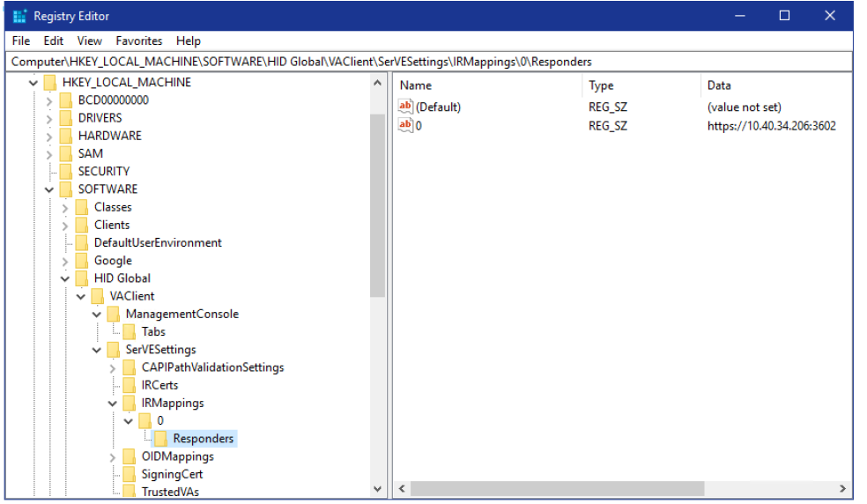Select the Clients folder icon

coord(82,225)
